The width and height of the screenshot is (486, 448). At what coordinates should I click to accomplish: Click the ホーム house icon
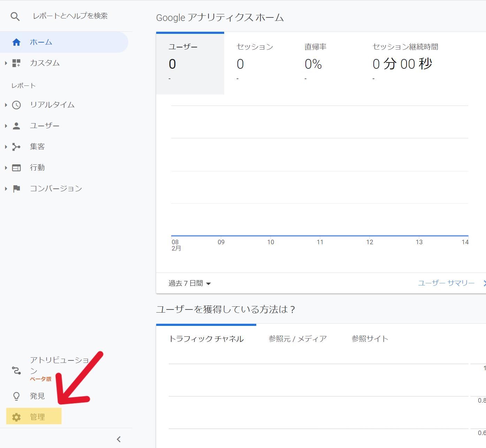(16, 42)
